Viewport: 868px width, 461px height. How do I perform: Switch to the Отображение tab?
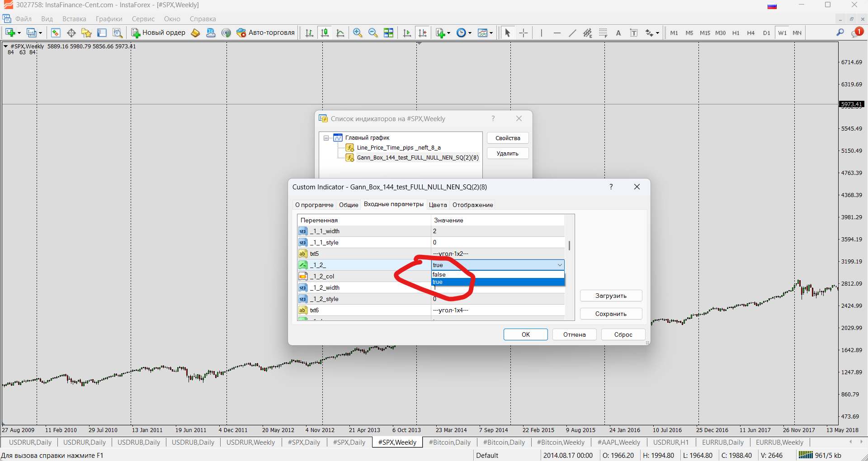click(x=472, y=205)
